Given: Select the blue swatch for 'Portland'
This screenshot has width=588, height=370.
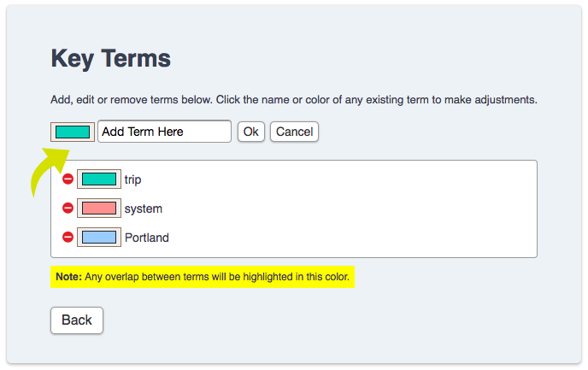Looking at the screenshot, I should coord(99,238).
